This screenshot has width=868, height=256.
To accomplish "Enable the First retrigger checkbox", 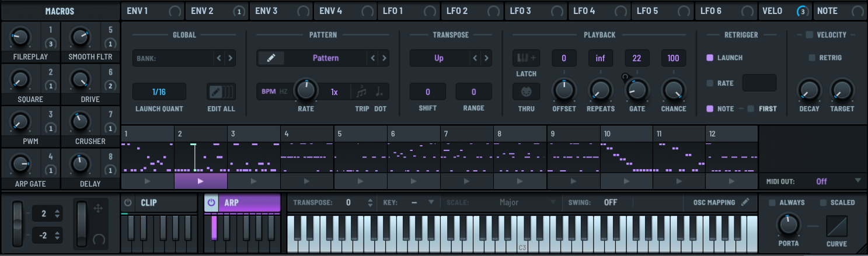I will click(751, 108).
